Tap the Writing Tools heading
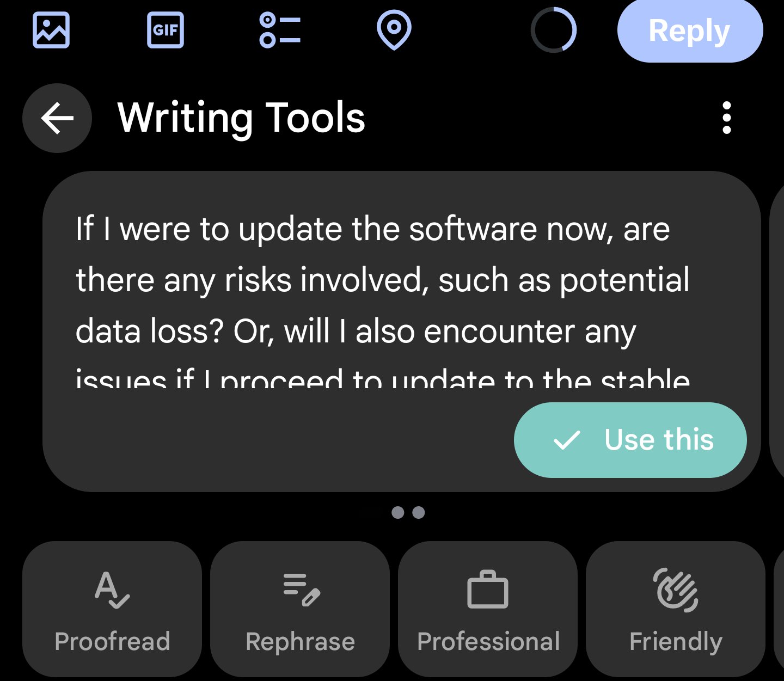The width and height of the screenshot is (784, 681). [241, 118]
